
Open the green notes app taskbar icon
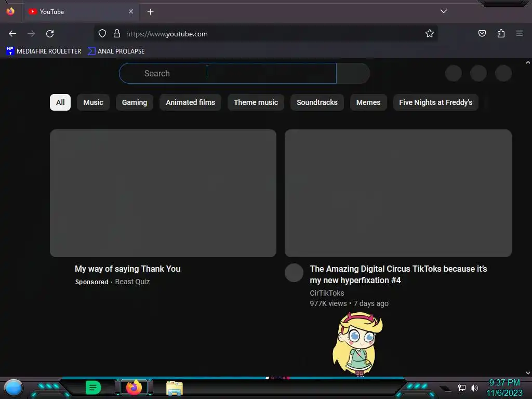pyautogui.click(x=94, y=388)
